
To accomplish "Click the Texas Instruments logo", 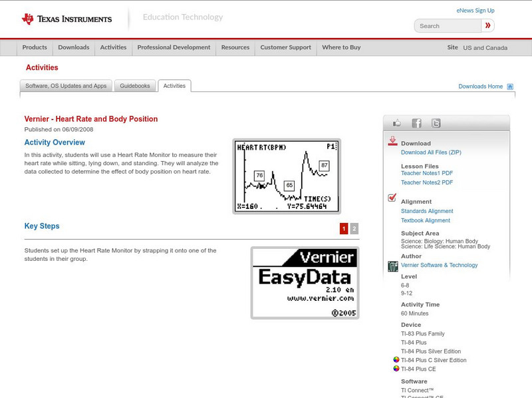I will click(66, 19).
